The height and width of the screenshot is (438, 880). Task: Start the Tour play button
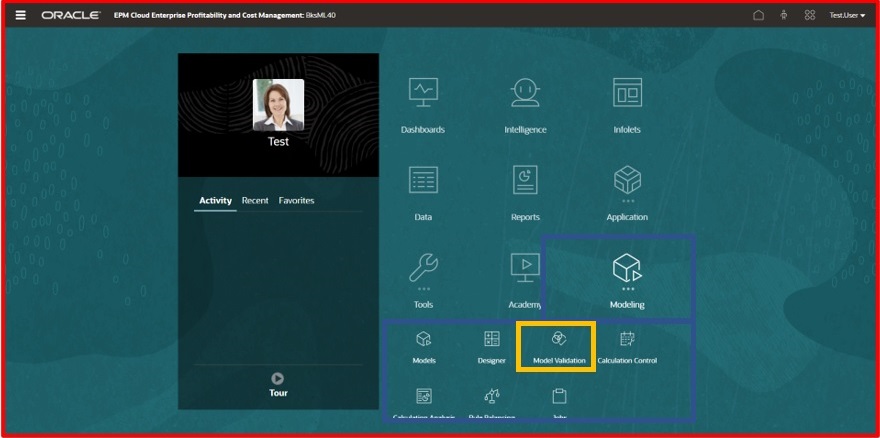[x=278, y=378]
